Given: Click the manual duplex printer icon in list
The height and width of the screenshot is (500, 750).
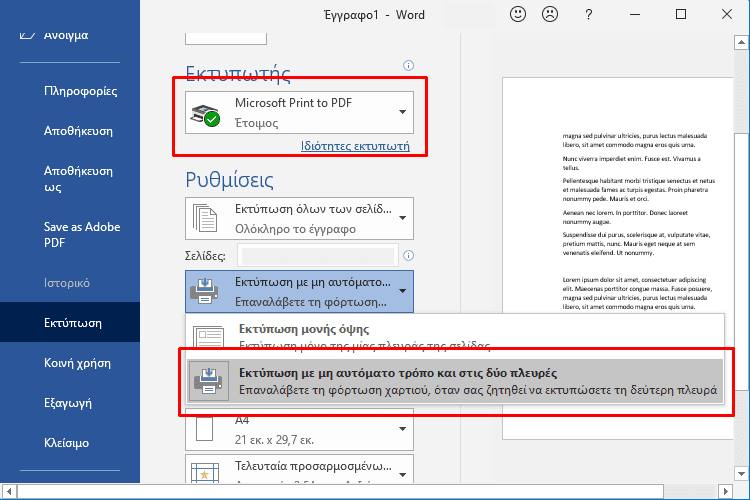Looking at the screenshot, I should click(208, 381).
